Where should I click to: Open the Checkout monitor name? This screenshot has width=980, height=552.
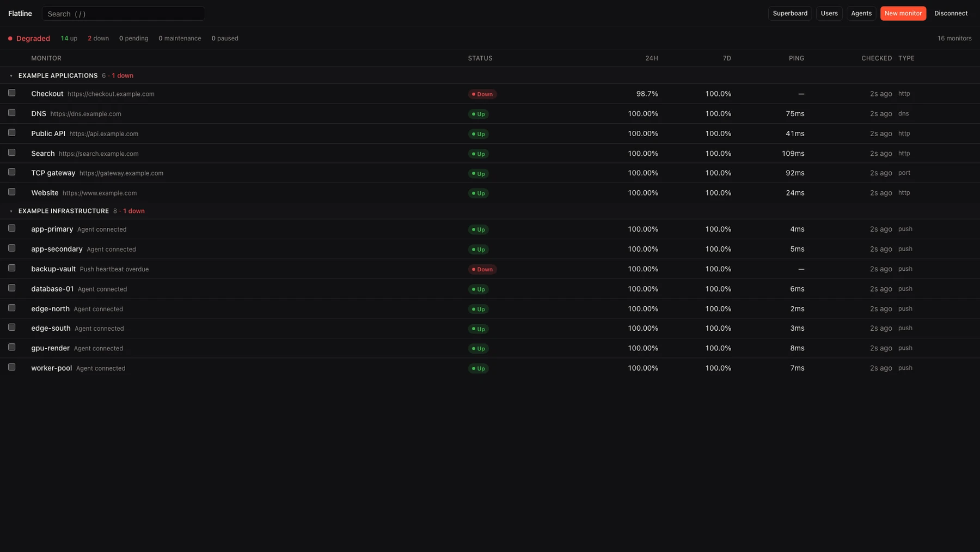tap(47, 94)
